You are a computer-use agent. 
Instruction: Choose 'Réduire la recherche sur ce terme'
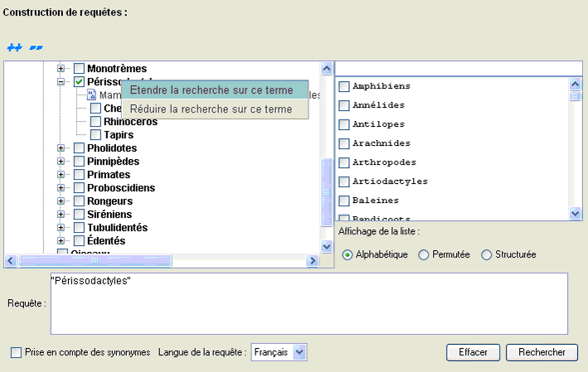[x=212, y=109]
